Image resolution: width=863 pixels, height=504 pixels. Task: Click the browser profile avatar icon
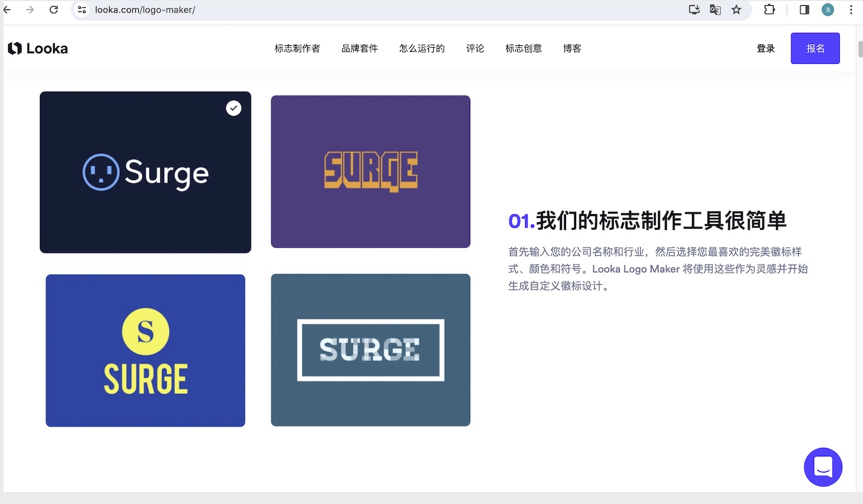pos(827,10)
